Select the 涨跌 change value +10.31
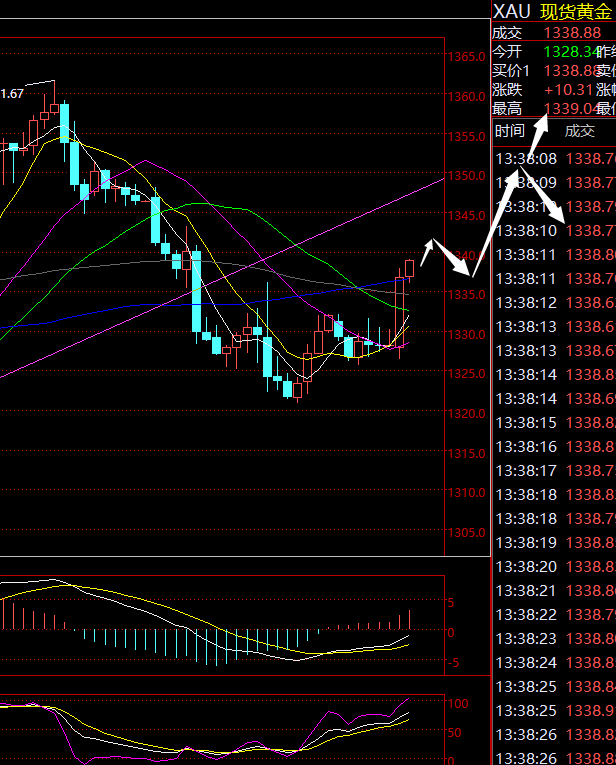 [568, 90]
